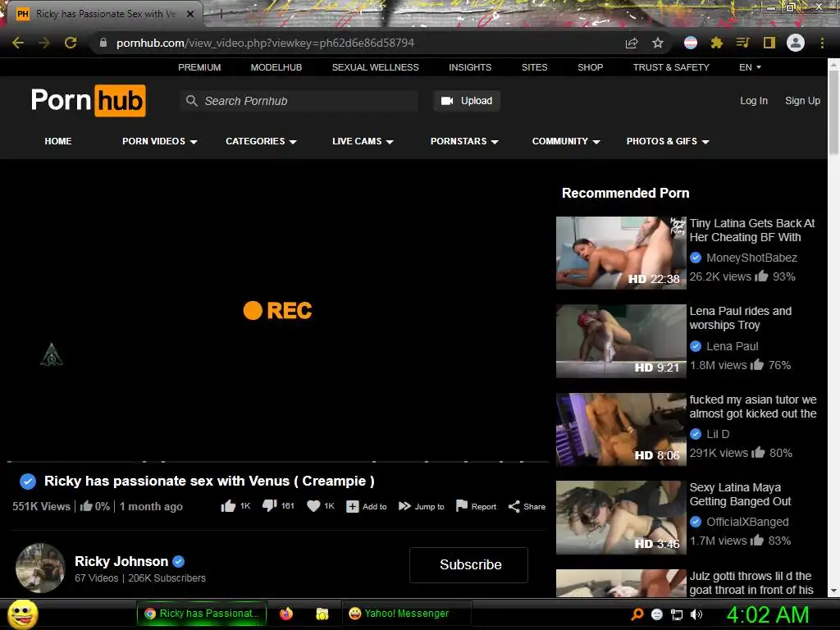Viewport: 840px width, 630px height.
Task: Open OfficialXBanged uploader link
Action: (747, 522)
